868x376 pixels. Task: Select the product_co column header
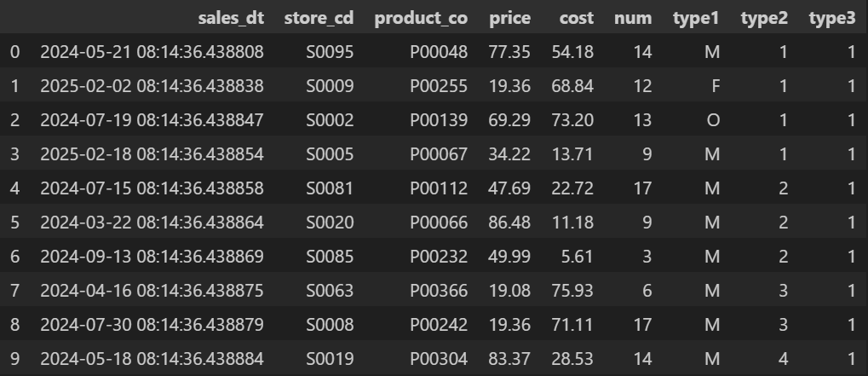421,18
